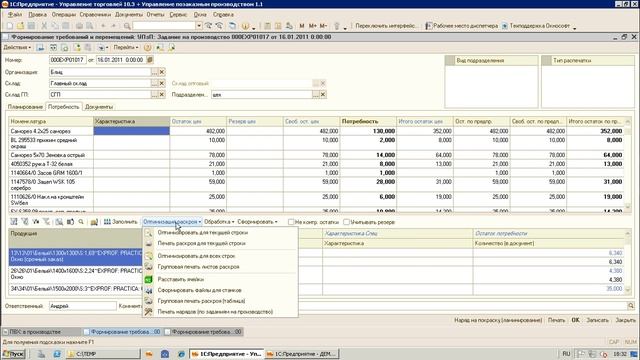The image size is (640, 360).
Task: Select the 4050352 ручка Т-32 белая row
Action: (x=318, y=164)
